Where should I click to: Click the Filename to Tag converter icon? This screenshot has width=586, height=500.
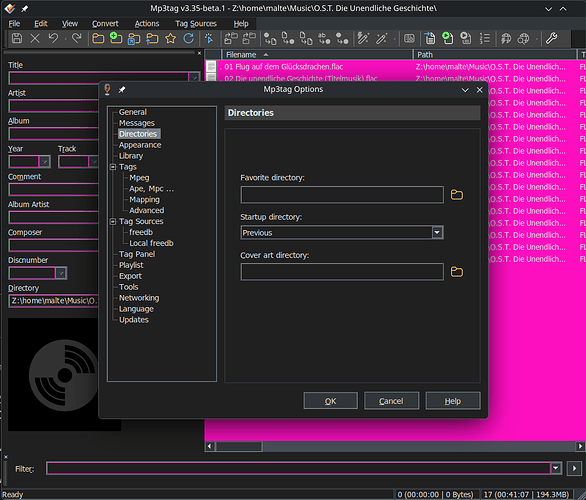pyautogui.click(x=288, y=38)
